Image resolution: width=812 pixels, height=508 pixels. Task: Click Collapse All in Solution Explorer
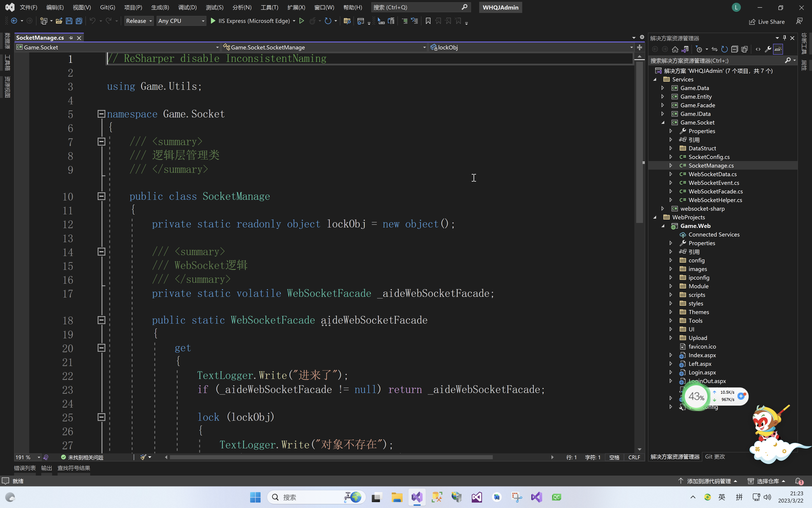[x=735, y=49]
